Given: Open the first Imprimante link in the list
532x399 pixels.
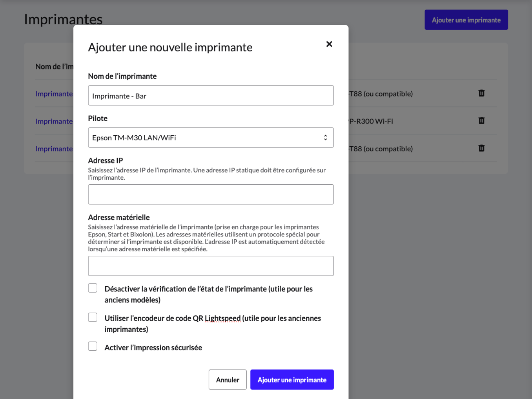Looking at the screenshot, I should click(54, 94).
